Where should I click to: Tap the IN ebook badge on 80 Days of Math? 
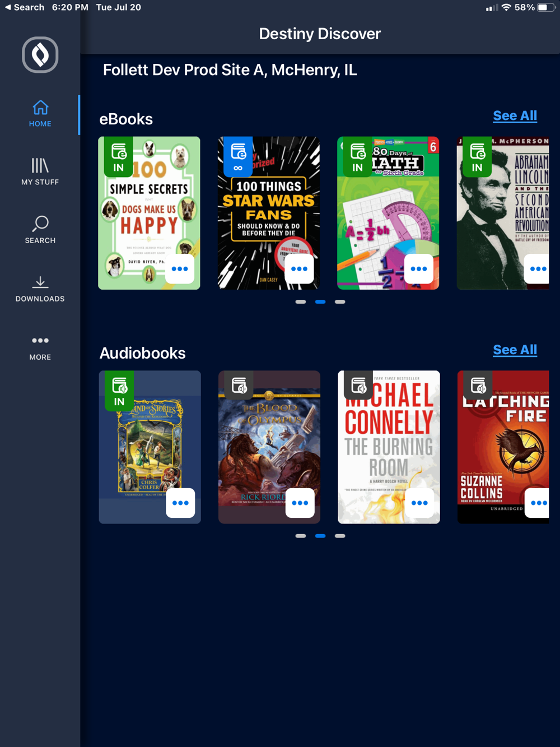(357, 157)
